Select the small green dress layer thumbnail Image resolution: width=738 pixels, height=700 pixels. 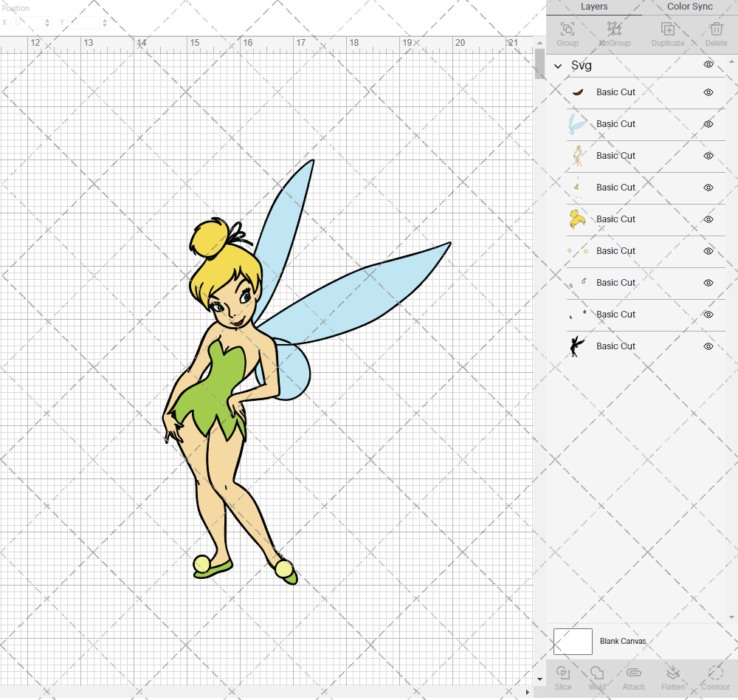[x=578, y=188]
